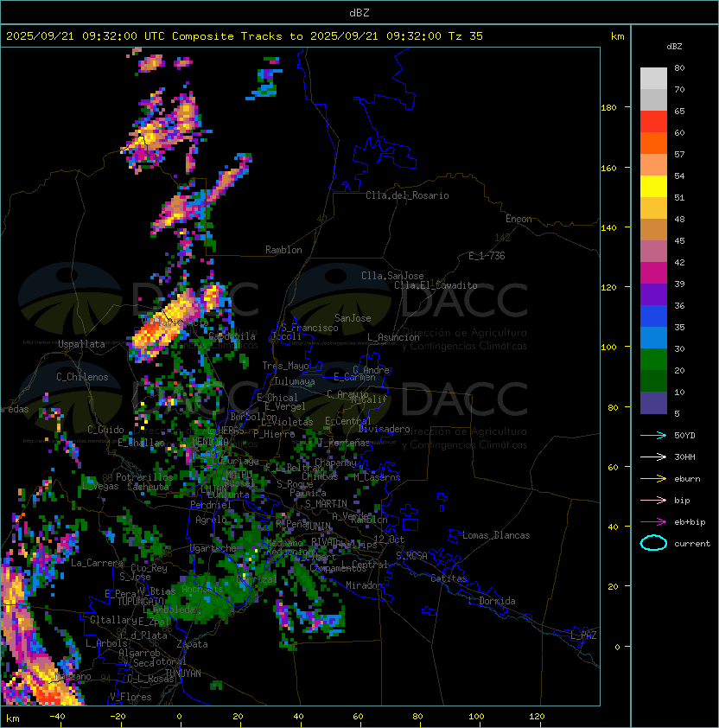Select the purple 39-36 dBZ swatch
This screenshot has width=719, height=728.
(x=653, y=294)
